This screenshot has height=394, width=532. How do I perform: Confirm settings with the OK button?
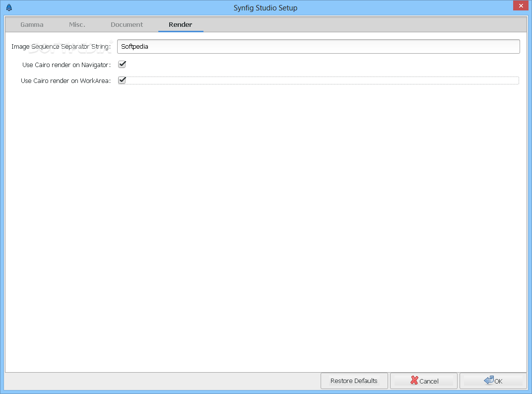click(x=493, y=381)
